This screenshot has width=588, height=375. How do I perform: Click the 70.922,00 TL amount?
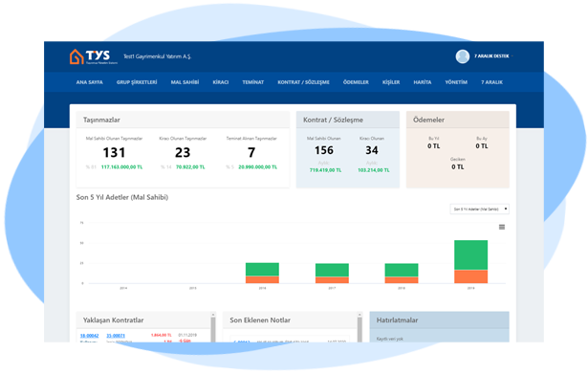click(x=190, y=167)
